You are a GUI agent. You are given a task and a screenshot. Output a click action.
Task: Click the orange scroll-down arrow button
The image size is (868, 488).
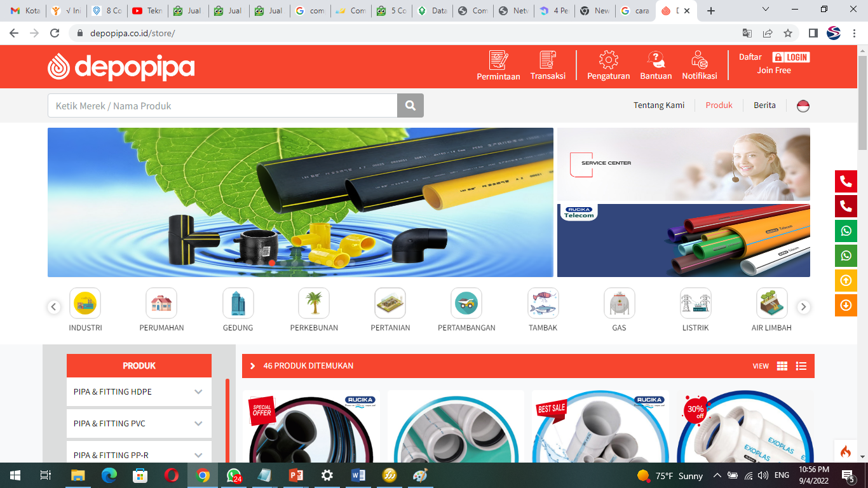click(x=846, y=306)
